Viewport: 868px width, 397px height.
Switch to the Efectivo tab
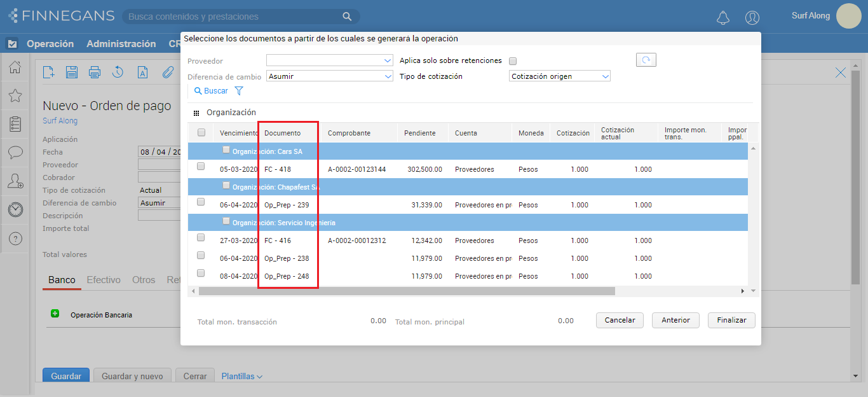coord(104,280)
